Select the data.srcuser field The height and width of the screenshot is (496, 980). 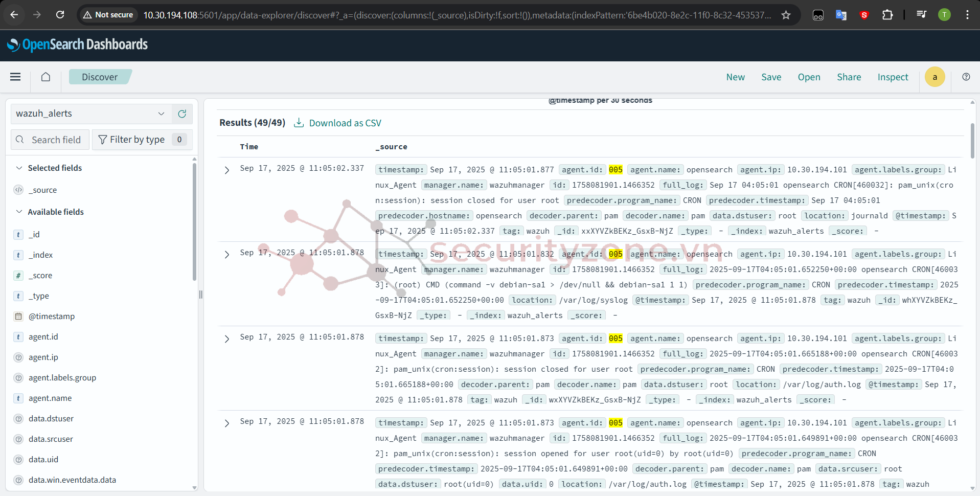(51, 439)
